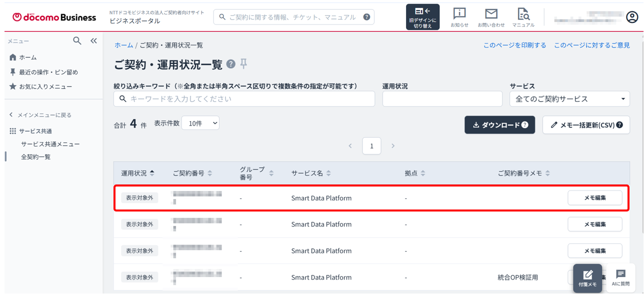Open the 表示件数 10件 dropdown
644x294 pixels.
pyautogui.click(x=200, y=123)
